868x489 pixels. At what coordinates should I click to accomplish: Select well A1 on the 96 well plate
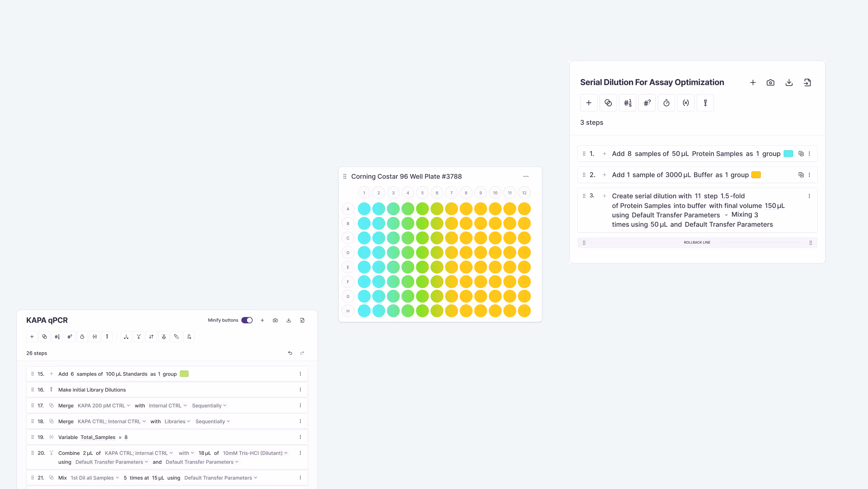click(364, 208)
